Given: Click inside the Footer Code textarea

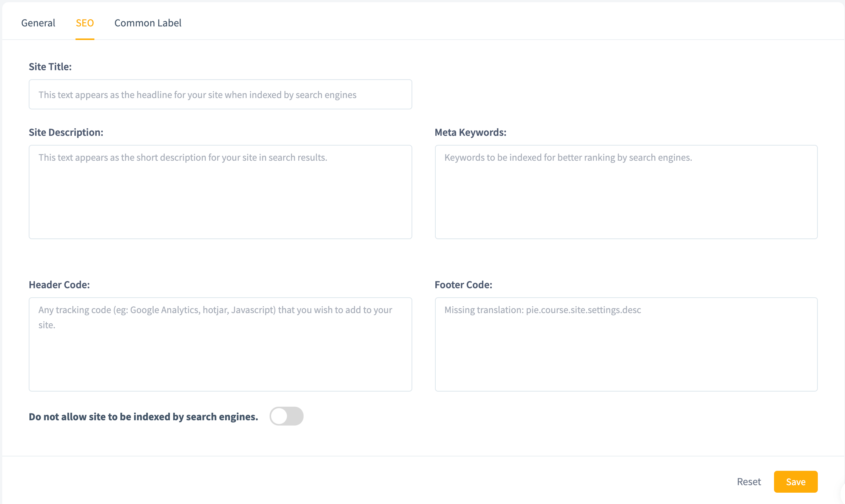Looking at the screenshot, I should (626, 351).
